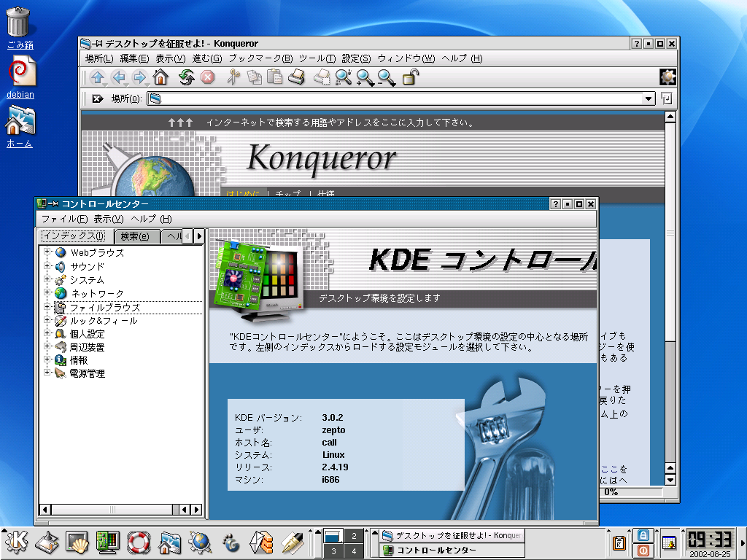
Task: Open the ブックマーク(B) menu in Konqueror
Action: [x=260, y=58]
